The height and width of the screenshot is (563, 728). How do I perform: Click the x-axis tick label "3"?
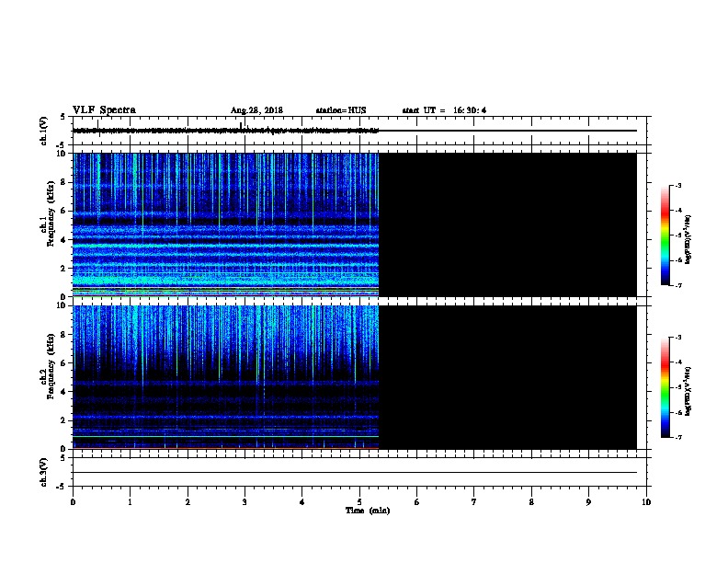point(245,502)
